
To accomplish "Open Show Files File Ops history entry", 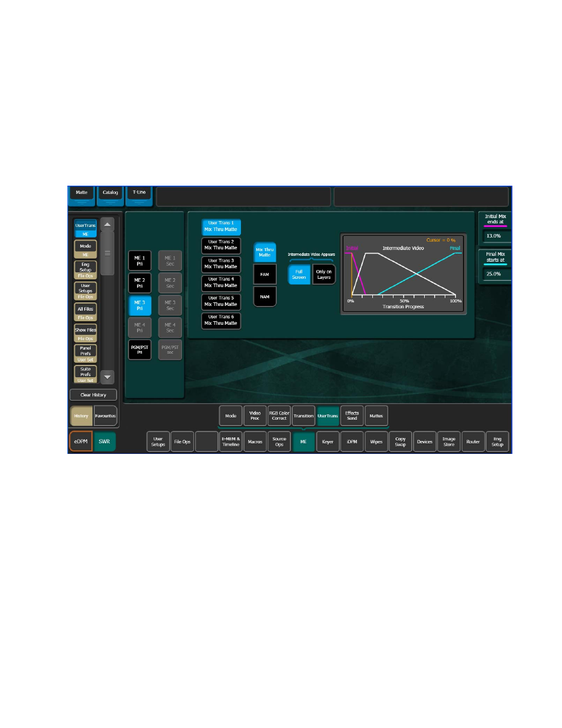I will pyautogui.click(x=85, y=333).
